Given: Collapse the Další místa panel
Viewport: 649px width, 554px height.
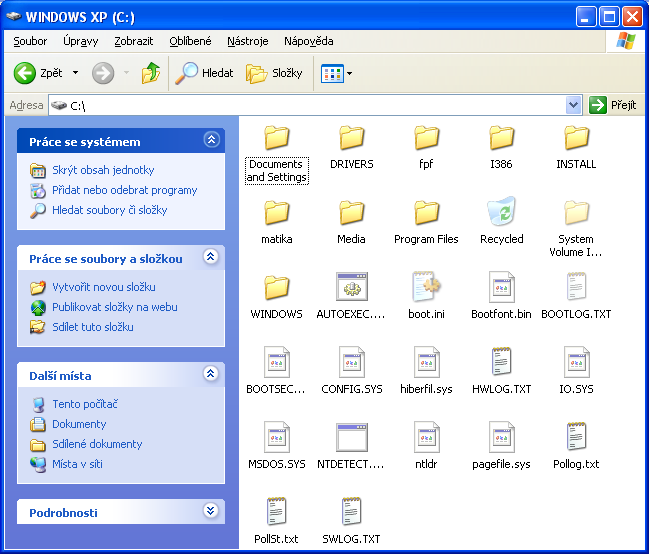Looking at the screenshot, I should (x=211, y=374).
